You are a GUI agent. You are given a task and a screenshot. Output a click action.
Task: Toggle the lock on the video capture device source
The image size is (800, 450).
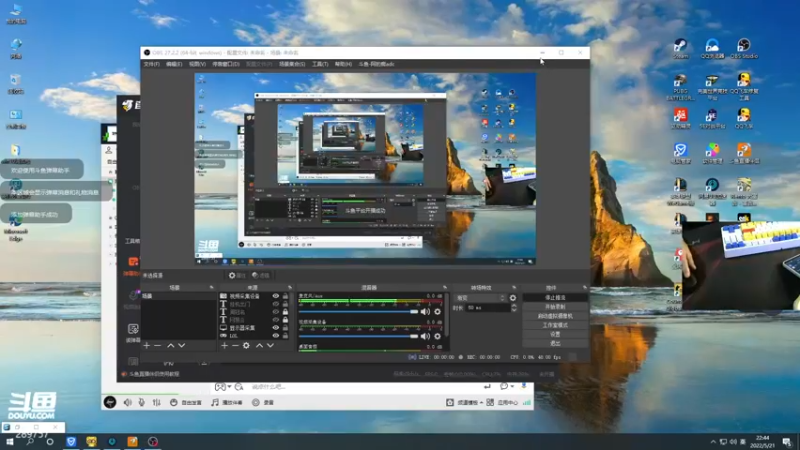pos(285,296)
